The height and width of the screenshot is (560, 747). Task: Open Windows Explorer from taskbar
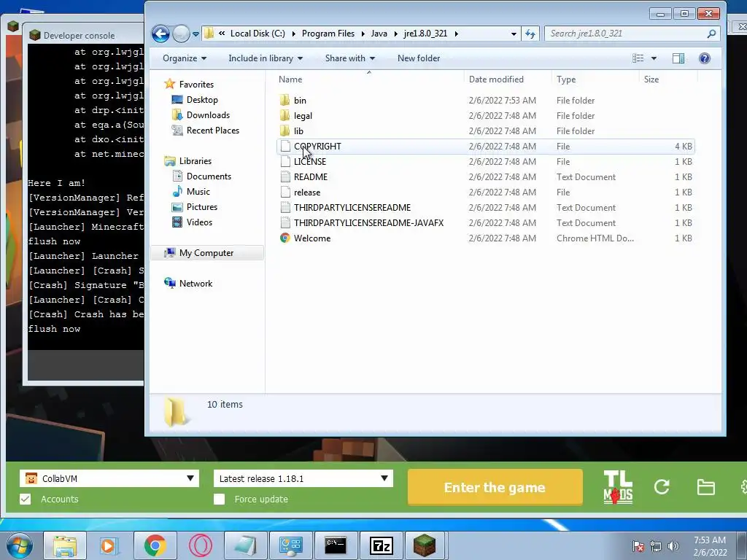click(x=64, y=545)
